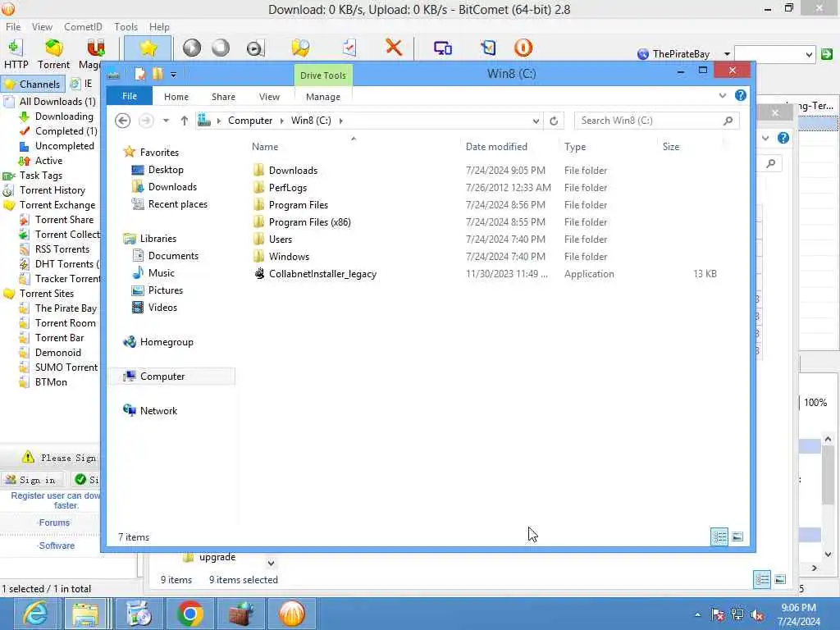Viewport: 840px width, 630px height.
Task: Switch Explorer to details view icon
Action: coord(719,536)
